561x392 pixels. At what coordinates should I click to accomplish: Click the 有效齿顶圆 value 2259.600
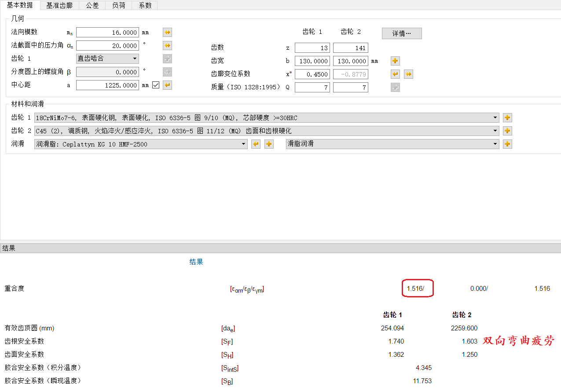(464, 328)
